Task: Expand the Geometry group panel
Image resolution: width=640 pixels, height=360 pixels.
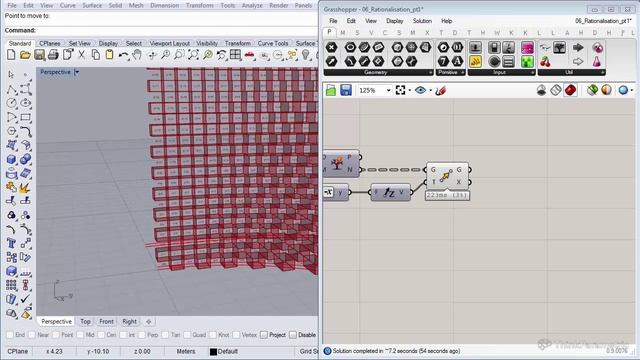Action: (x=430, y=73)
